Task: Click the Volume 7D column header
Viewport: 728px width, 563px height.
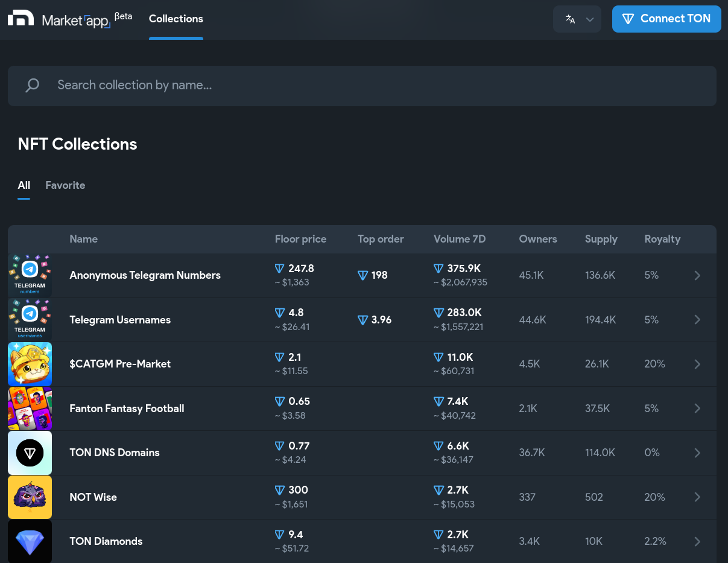Action: click(x=460, y=239)
